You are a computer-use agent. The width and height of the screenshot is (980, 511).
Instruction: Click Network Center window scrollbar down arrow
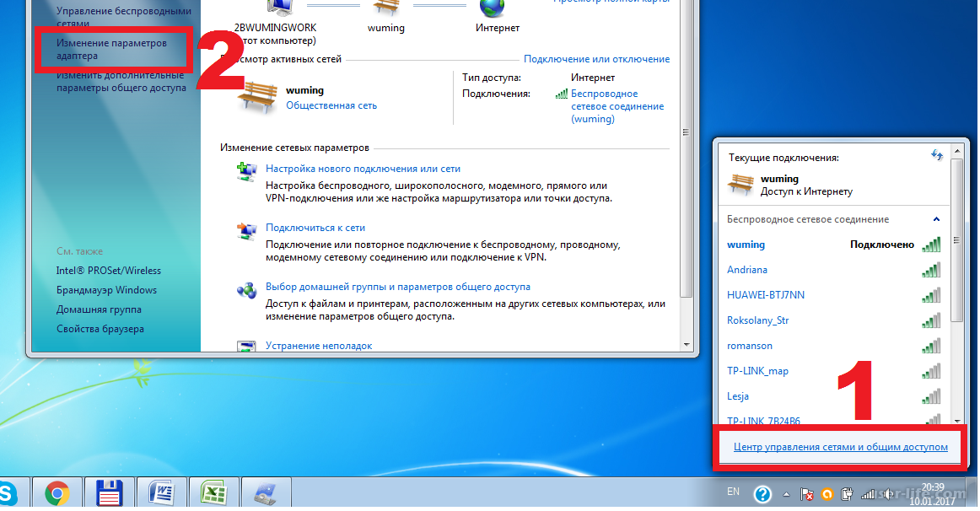point(687,345)
